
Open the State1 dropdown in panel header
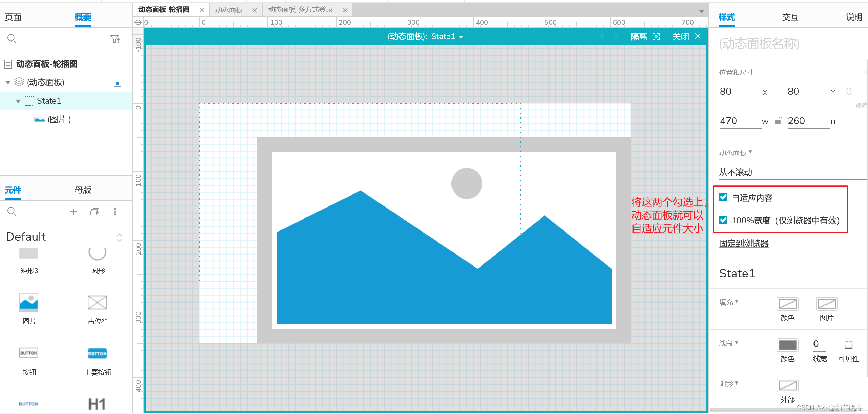click(461, 37)
